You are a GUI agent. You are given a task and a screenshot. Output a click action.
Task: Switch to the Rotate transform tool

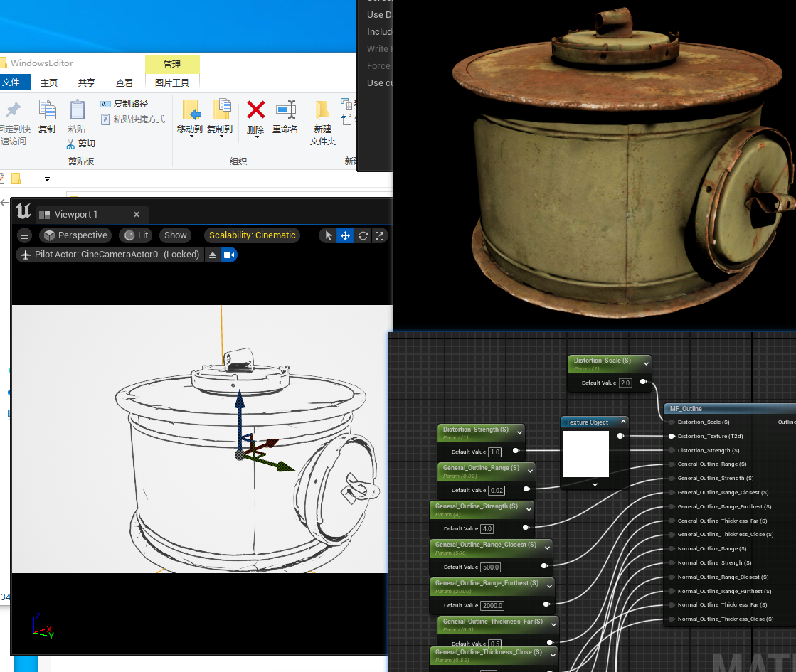pos(363,235)
